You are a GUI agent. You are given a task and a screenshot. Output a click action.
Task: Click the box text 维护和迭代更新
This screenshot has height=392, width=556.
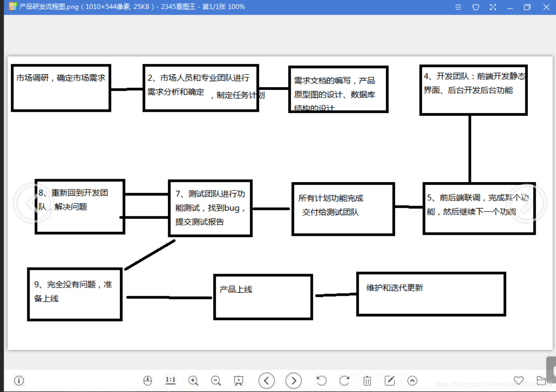pos(395,288)
